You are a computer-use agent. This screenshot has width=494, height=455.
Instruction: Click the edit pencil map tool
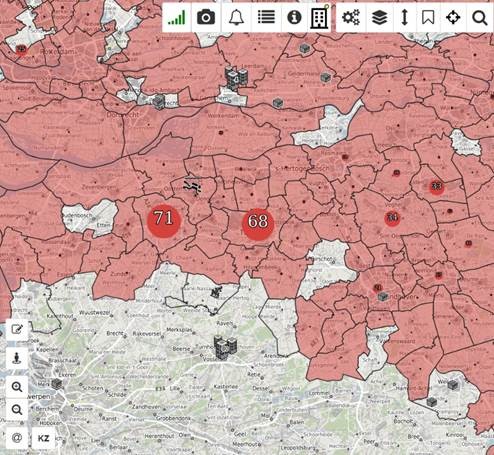[17, 329]
